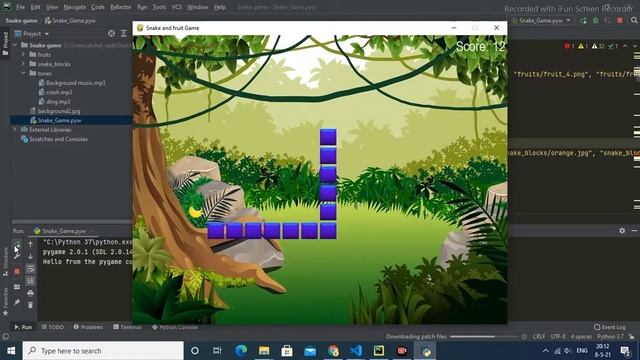Click the restore layout icon in Run panel
Image resolution: width=640 pixels, height=360 pixels.
17,287
